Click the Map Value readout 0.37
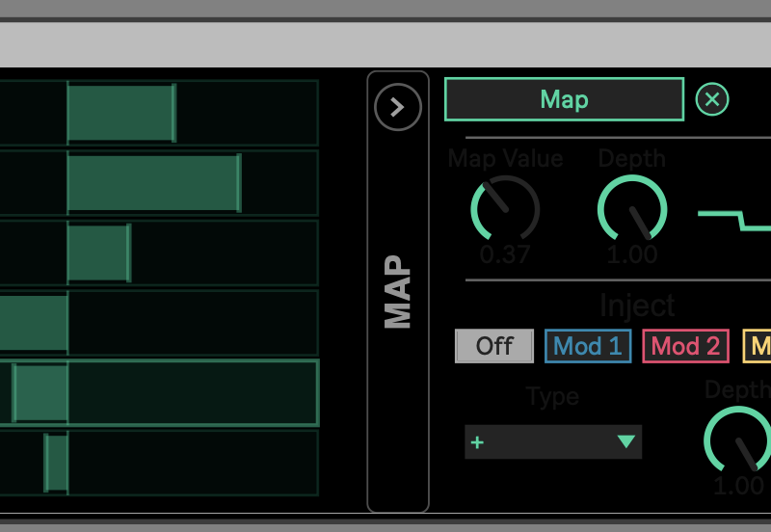 pyautogui.click(x=505, y=255)
